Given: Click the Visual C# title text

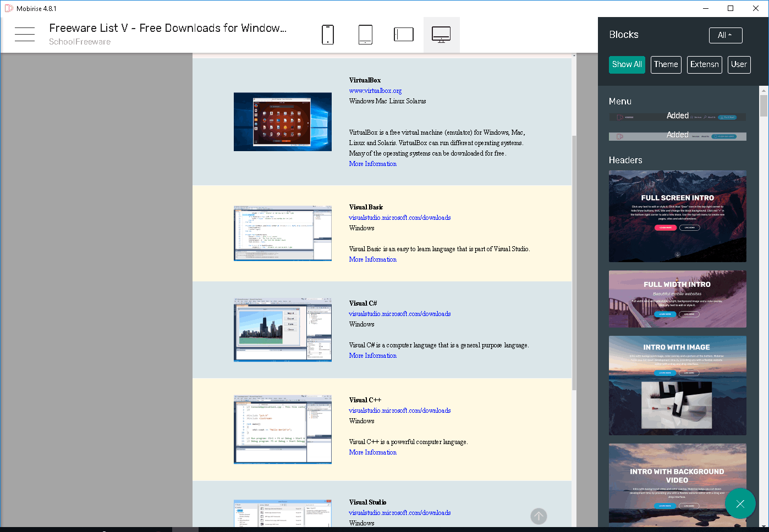Looking at the screenshot, I should 363,303.
